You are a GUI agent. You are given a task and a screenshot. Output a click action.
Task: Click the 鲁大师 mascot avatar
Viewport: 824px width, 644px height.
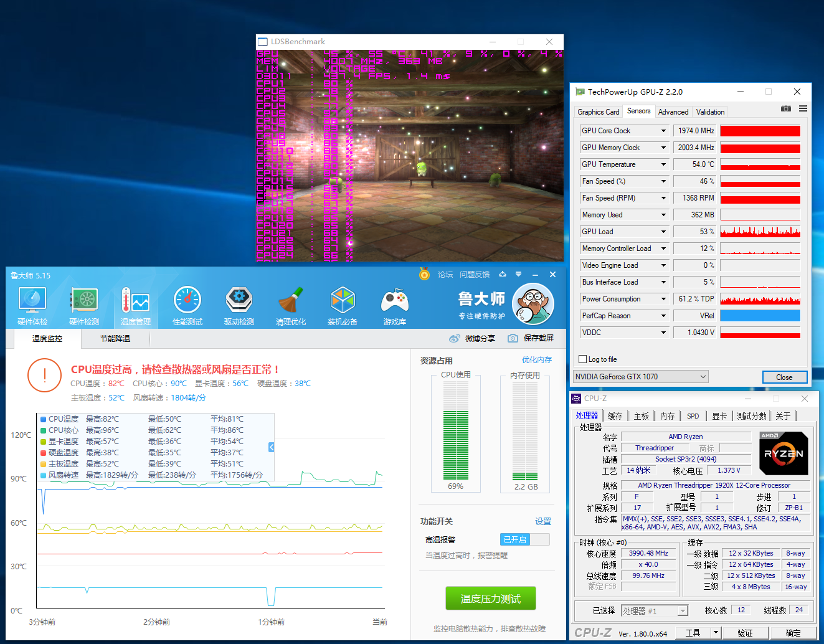click(x=533, y=303)
